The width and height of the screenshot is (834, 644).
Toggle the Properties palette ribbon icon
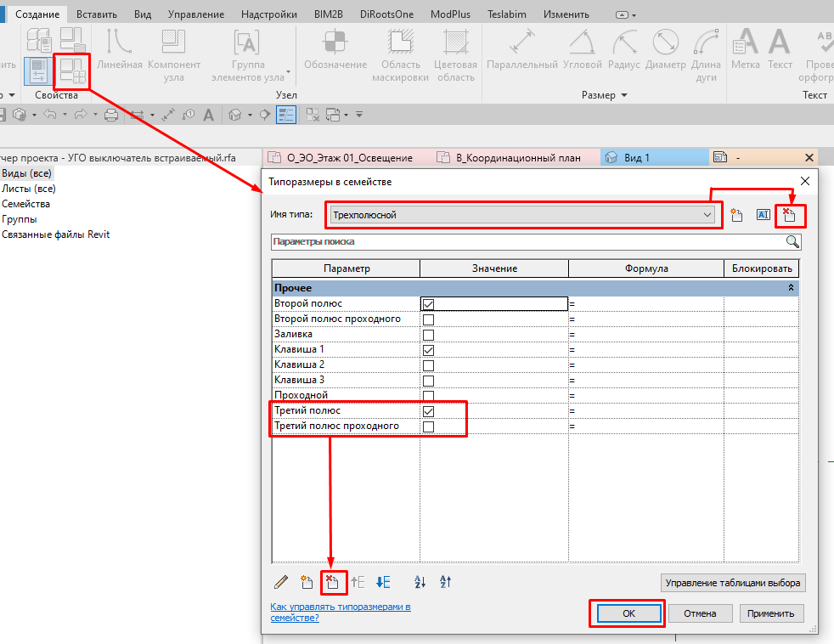coord(39,71)
